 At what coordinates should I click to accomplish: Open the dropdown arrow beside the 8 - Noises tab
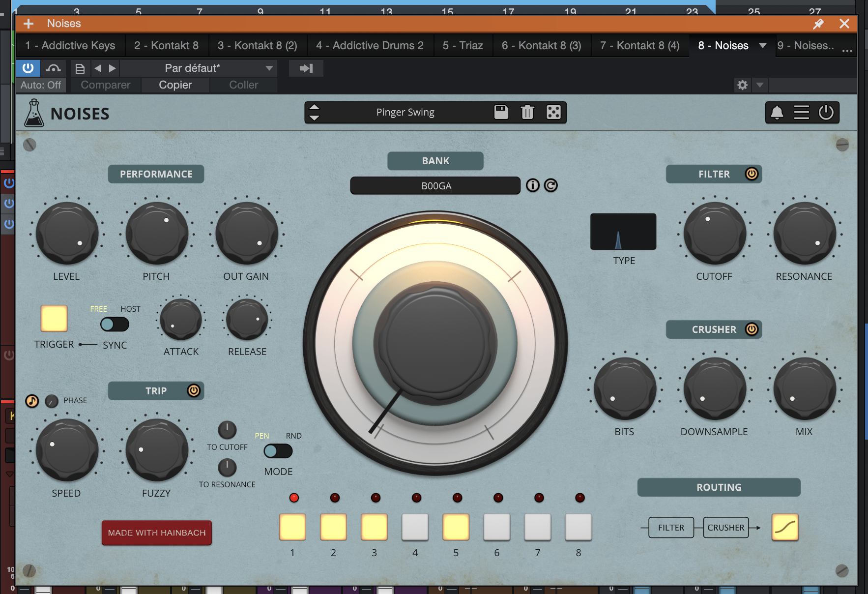[762, 46]
